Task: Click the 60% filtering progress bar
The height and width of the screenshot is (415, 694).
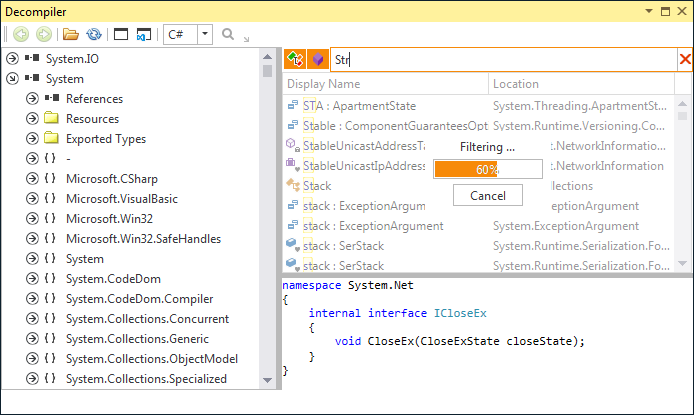Action: coord(488,169)
